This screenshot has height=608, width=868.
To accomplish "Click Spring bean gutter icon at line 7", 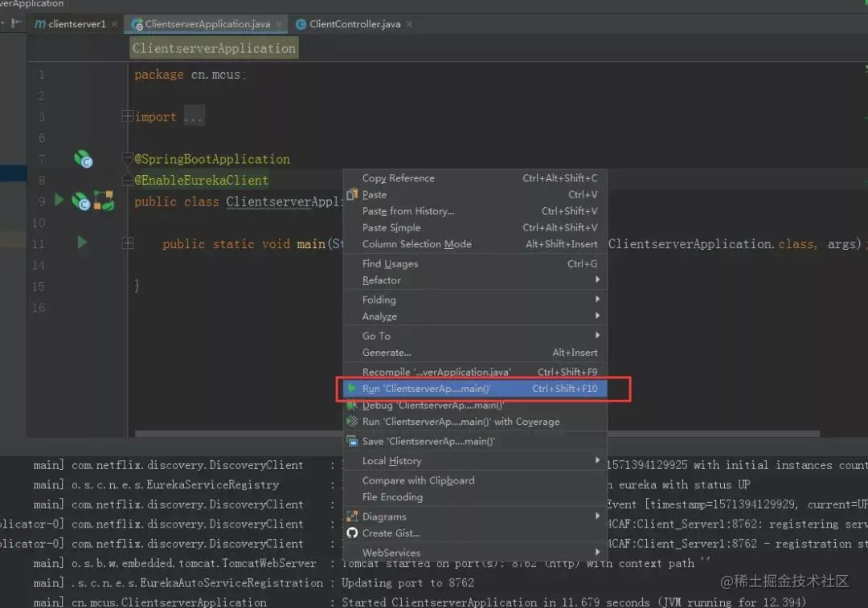I will [83, 159].
